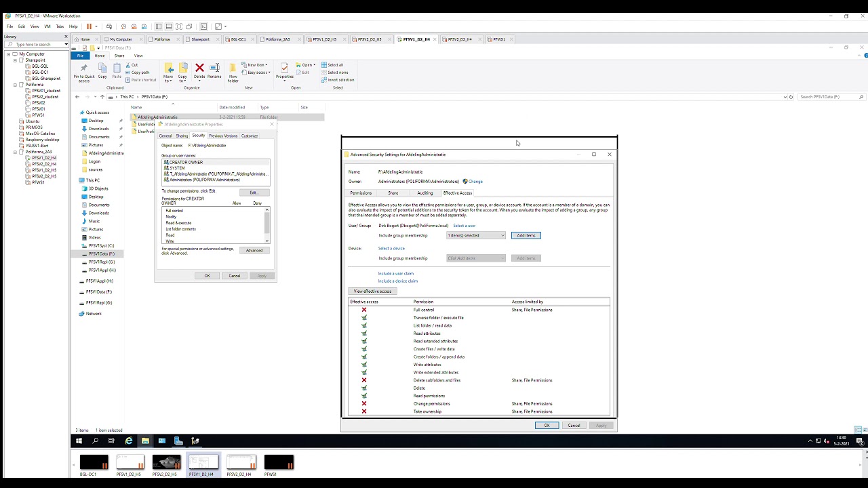This screenshot has height=488, width=868.
Task: Click Explorer Up arrow navigation button
Action: click(102, 97)
